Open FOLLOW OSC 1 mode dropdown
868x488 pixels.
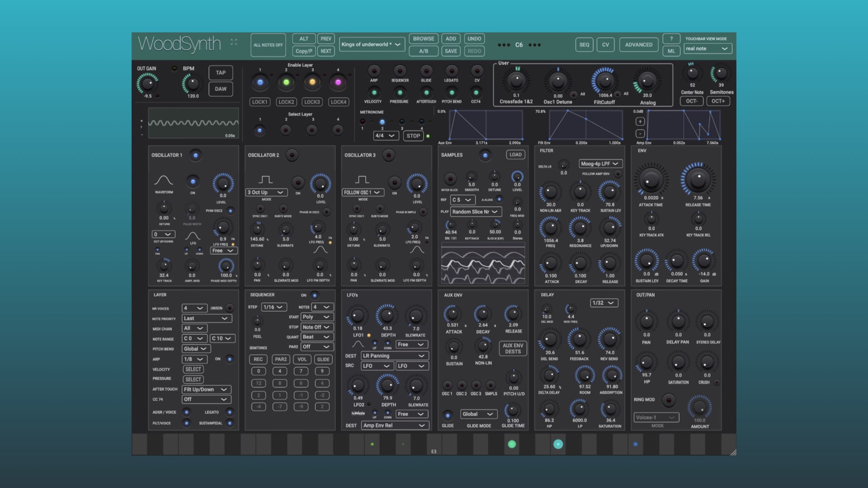click(x=363, y=192)
